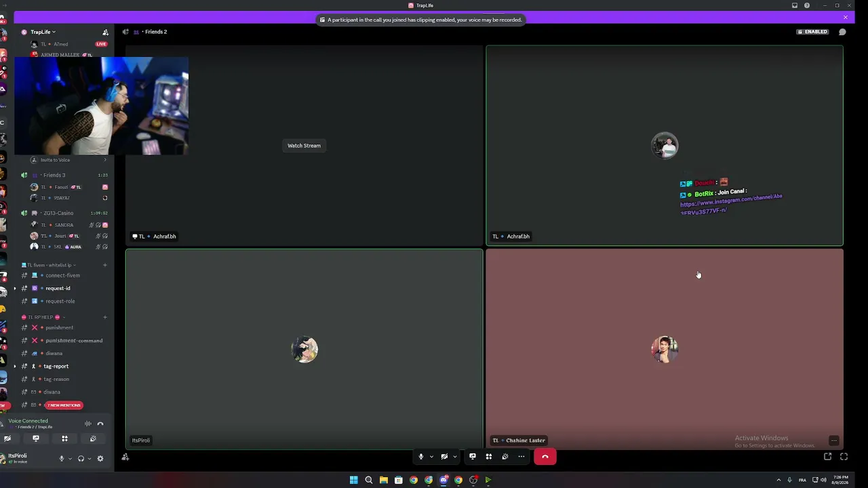The height and width of the screenshot is (488, 868).
Task: Expand the tag-report channel arrow
Action: pyautogui.click(x=15, y=366)
